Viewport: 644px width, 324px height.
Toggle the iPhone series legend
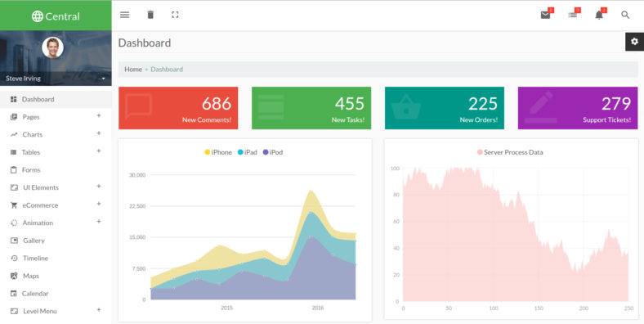point(218,152)
